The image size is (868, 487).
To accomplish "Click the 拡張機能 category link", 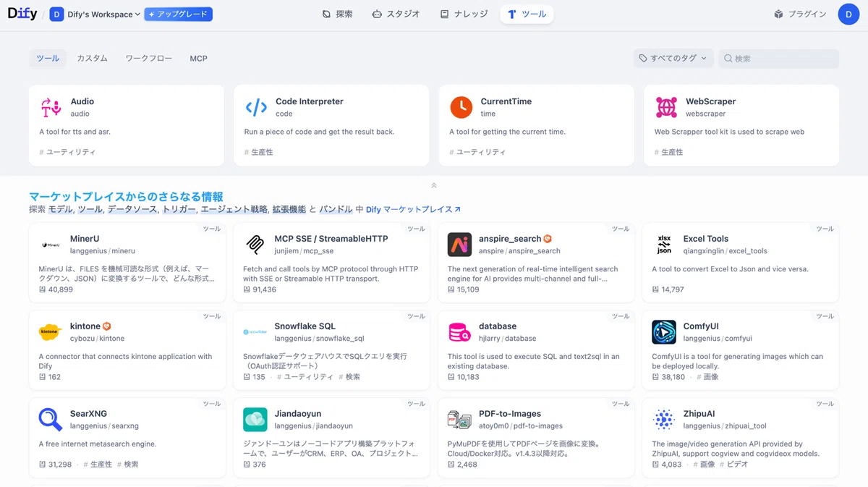I will [x=288, y=209].
